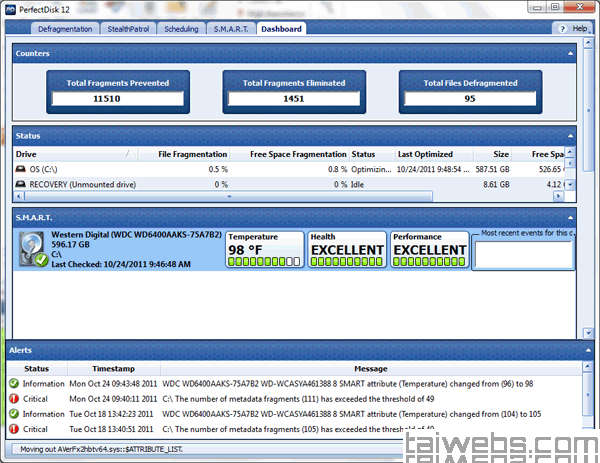Collapse the Alerts panel
Viewport: 600px width, 463px height.
[x=590, y=351]
